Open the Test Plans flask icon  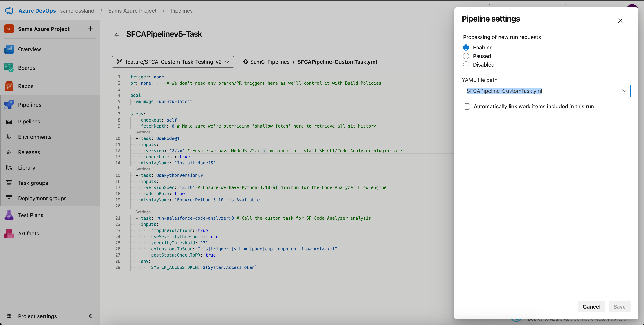pyautogui.click(x=9, y=215)
